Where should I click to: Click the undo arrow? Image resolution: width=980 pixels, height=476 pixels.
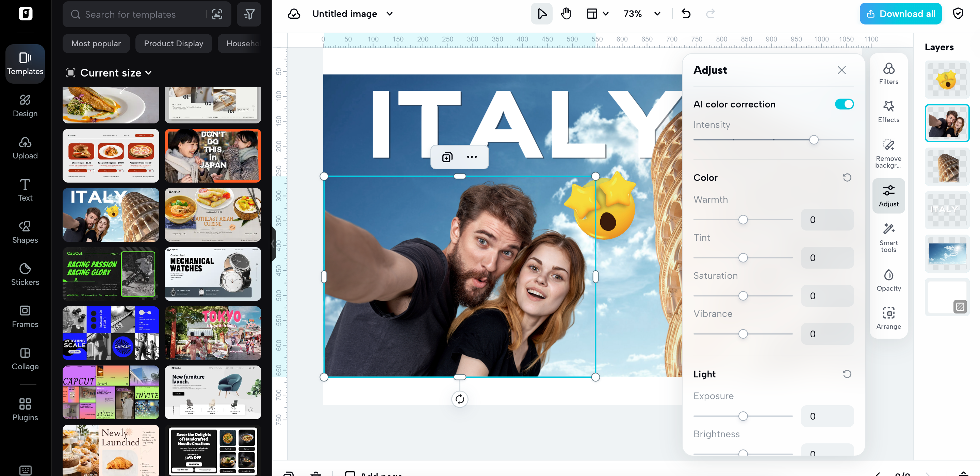click(x=686, y=14)
